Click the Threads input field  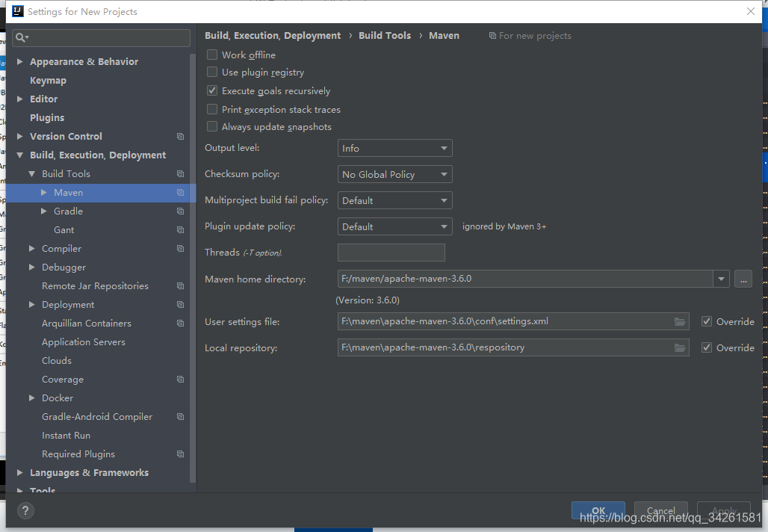[391, 253]
